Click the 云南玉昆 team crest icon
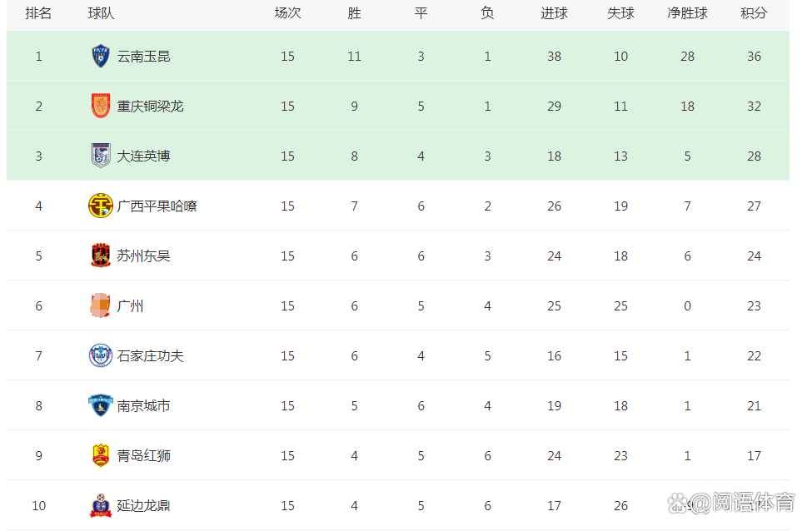Image resolution: width=812 pixels, height=531 pixels. [101, 56]
